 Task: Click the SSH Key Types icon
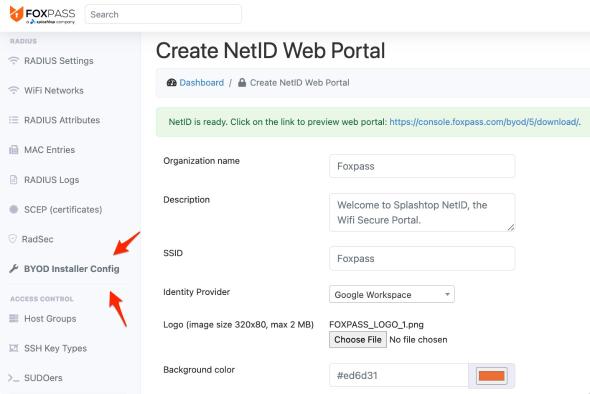pyautogui.click(x=14, y=348)
